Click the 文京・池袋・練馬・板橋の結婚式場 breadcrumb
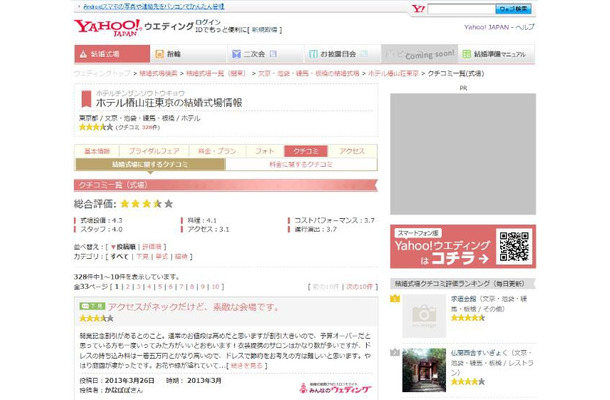This screenshot has height=400, width=610. (309, 74)
